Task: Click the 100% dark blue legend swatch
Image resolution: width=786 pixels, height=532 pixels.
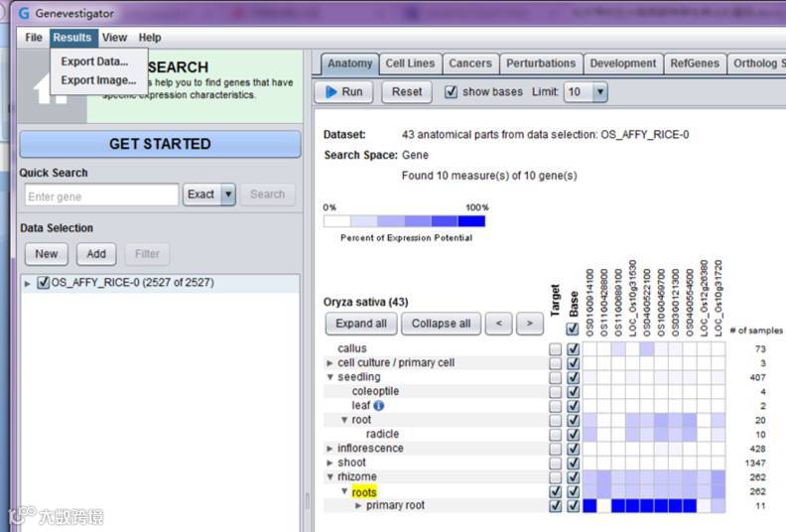Action: (471, 221)
